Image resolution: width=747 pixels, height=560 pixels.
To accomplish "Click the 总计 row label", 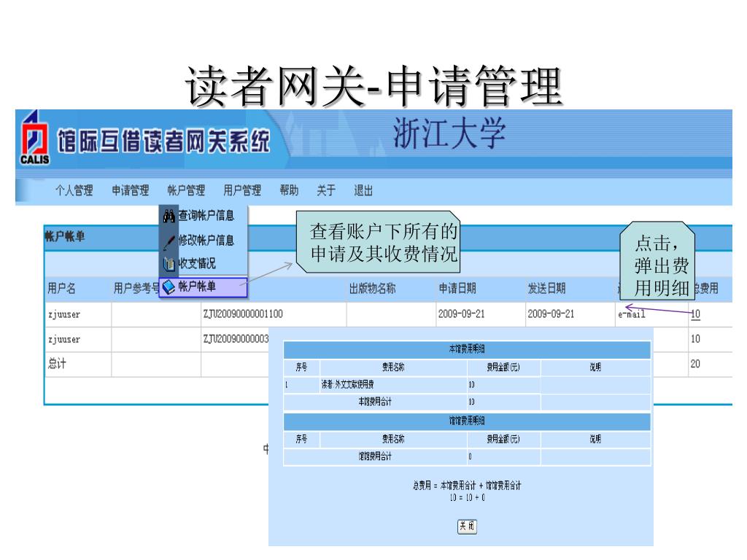I will pos(57,365).
